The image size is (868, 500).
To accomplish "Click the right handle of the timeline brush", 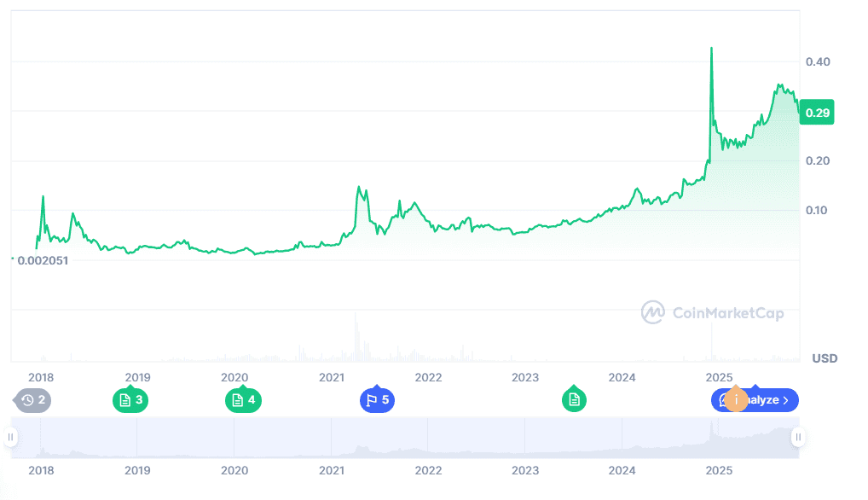I will 798,437.
